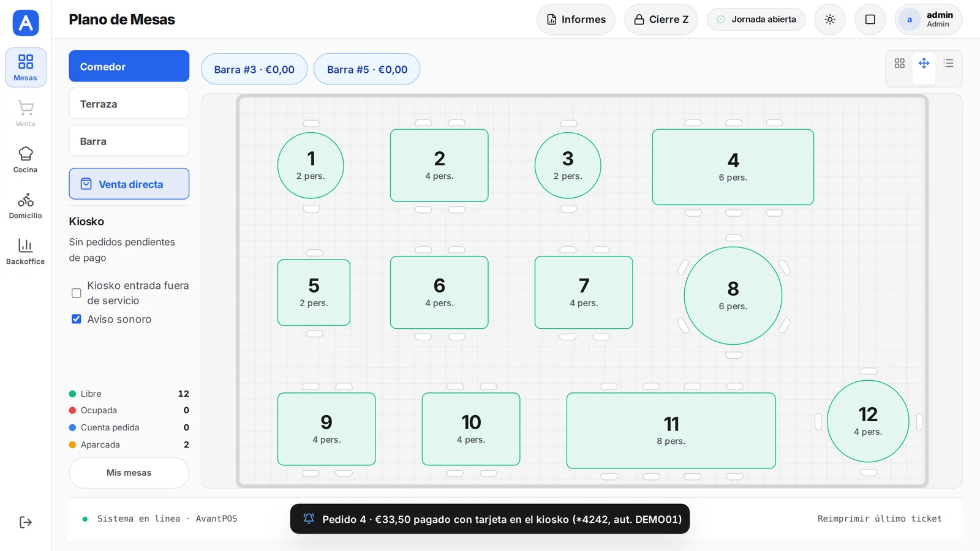
Task: Disable the Aviso sonoro checkbox
Action: [x=77, y=319]
